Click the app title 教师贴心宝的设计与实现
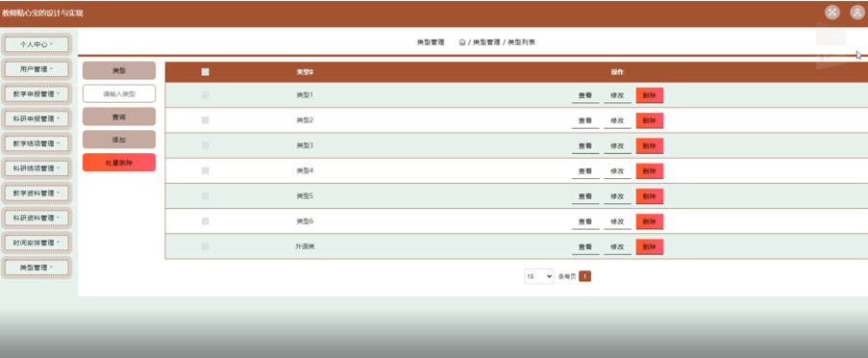The width and height of the screenshot is (868, 358). point(42,13)
